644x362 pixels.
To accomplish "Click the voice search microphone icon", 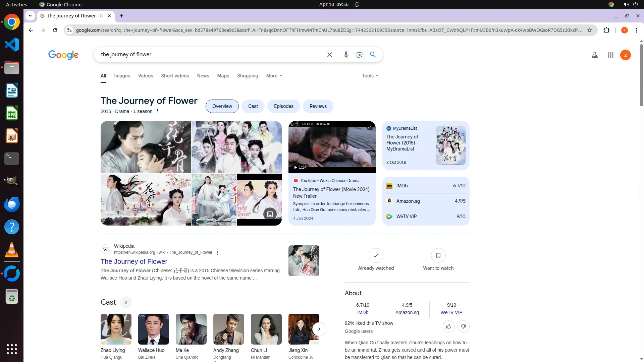I will tap(346, 55).
